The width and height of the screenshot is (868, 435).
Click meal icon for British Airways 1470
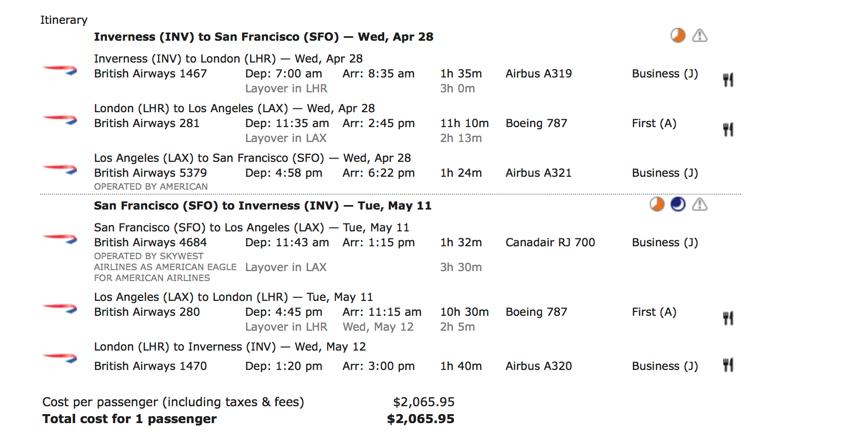pos(728,365)
